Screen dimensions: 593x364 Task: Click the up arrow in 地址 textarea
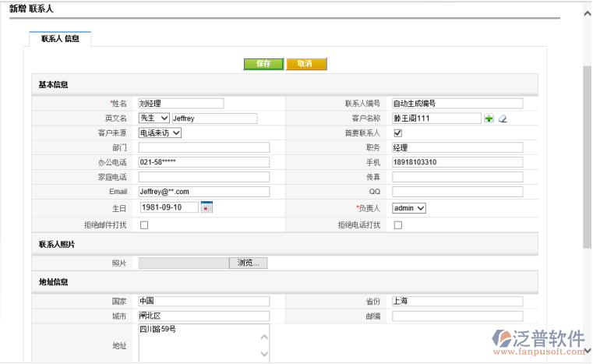point(263,337)
